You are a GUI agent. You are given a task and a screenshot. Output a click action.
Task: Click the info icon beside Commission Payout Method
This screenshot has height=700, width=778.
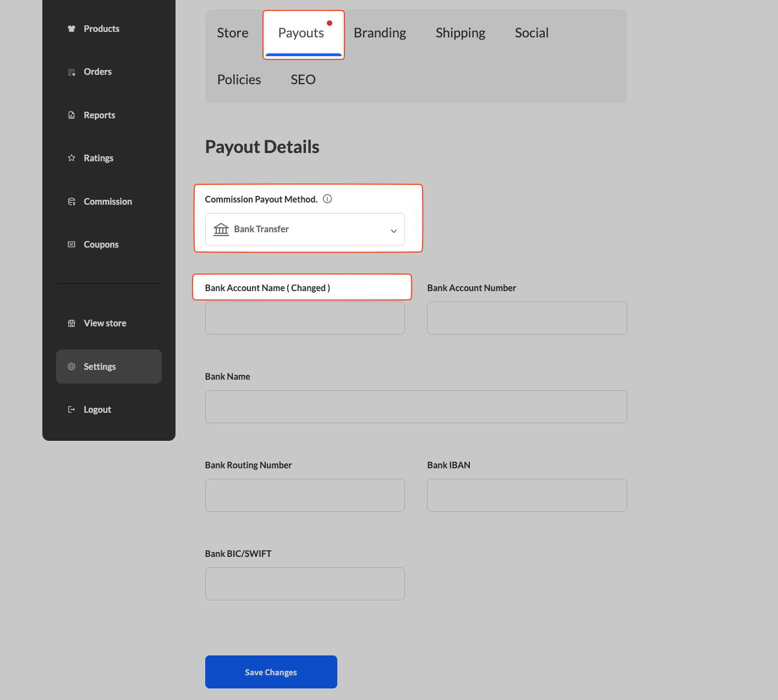tap(327, 199)
